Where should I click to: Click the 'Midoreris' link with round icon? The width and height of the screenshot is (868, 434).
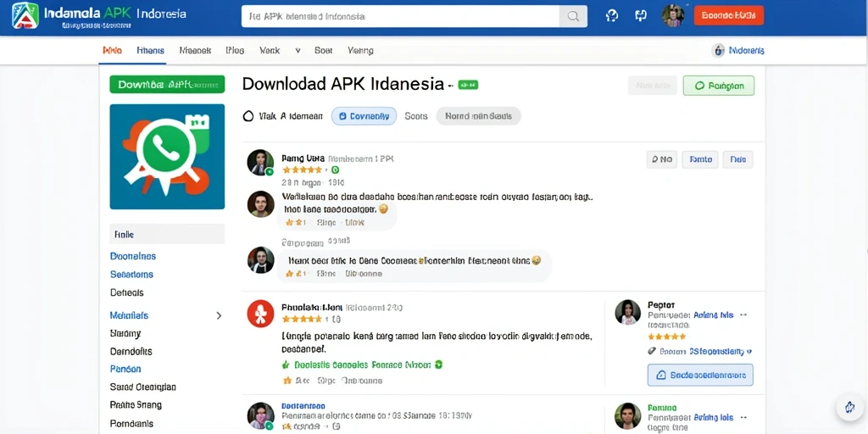pyautogui.click(x=738, y=50)
